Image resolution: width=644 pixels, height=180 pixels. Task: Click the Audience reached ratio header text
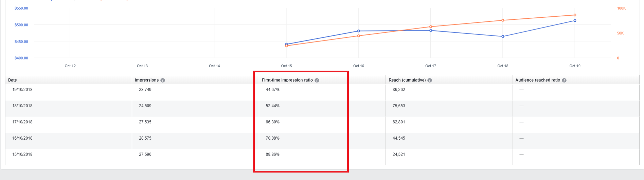[538, 80]
